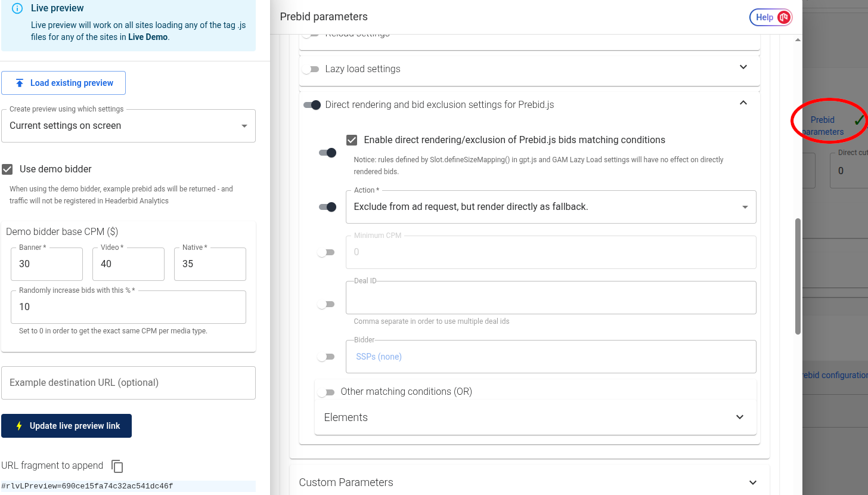Expand the Custom Parameters panel

(x=529, y=482)
